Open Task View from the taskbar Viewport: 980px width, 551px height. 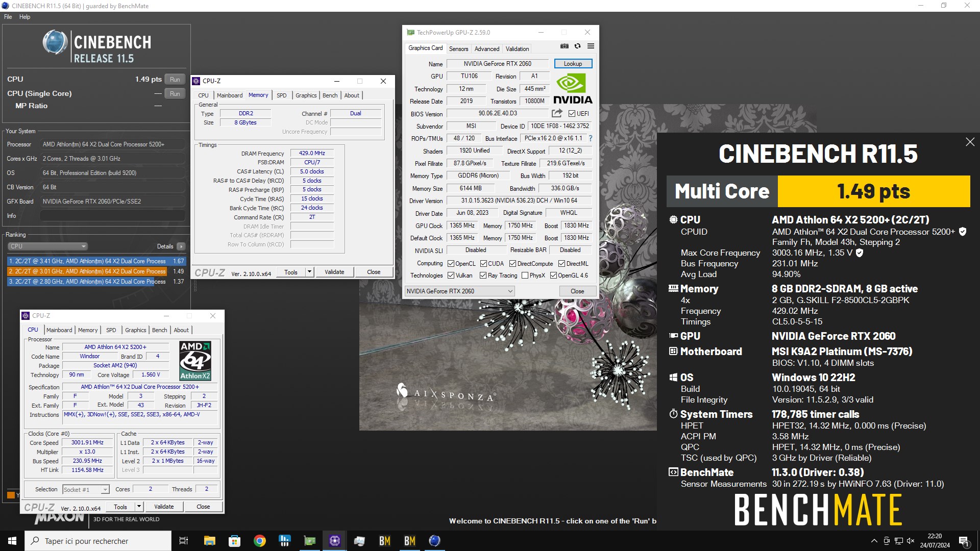click(184, 541)
